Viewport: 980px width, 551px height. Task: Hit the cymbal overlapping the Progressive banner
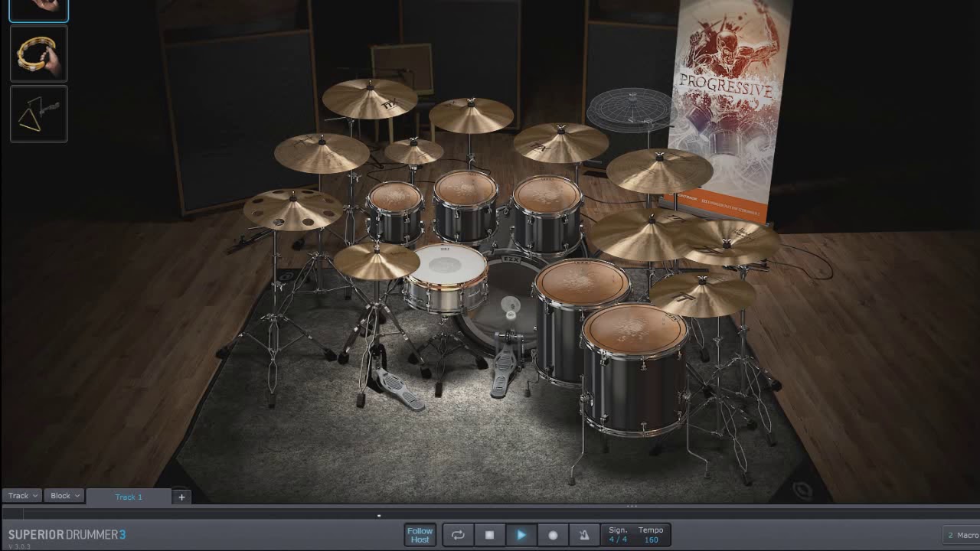(x=660, y=170)
